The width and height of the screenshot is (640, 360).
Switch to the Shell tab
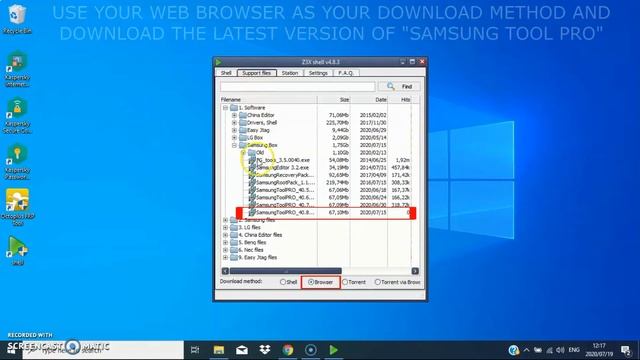pos(226,73)
